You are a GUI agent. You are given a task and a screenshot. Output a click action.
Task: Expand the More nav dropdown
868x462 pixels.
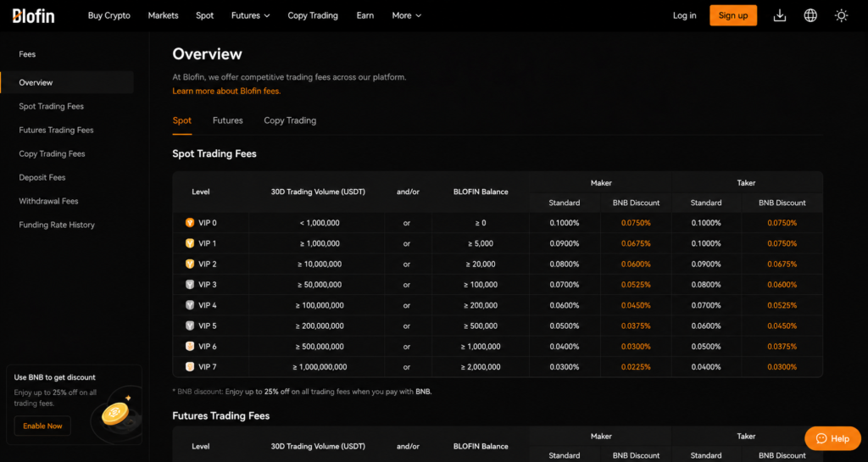(x=406, y=15)
